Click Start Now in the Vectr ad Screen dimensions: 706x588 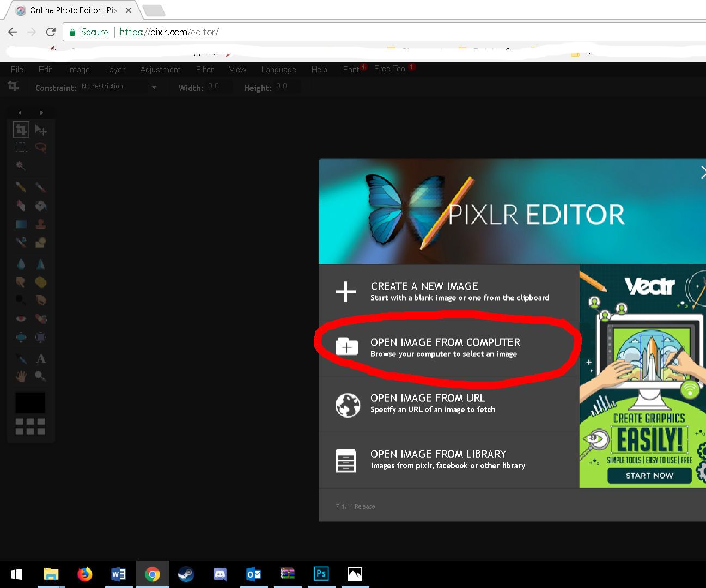[649, 475]
